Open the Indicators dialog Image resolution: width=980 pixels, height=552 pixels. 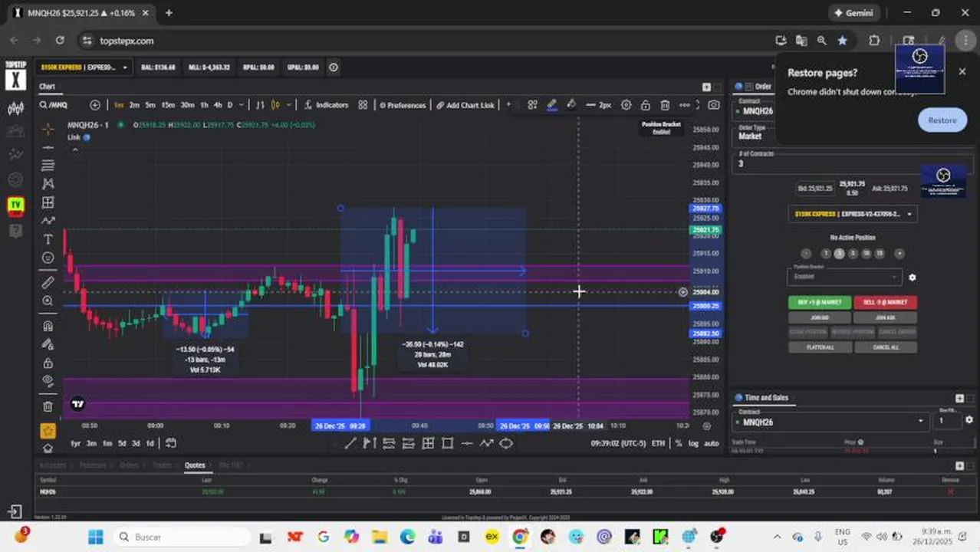pos(326,105)
